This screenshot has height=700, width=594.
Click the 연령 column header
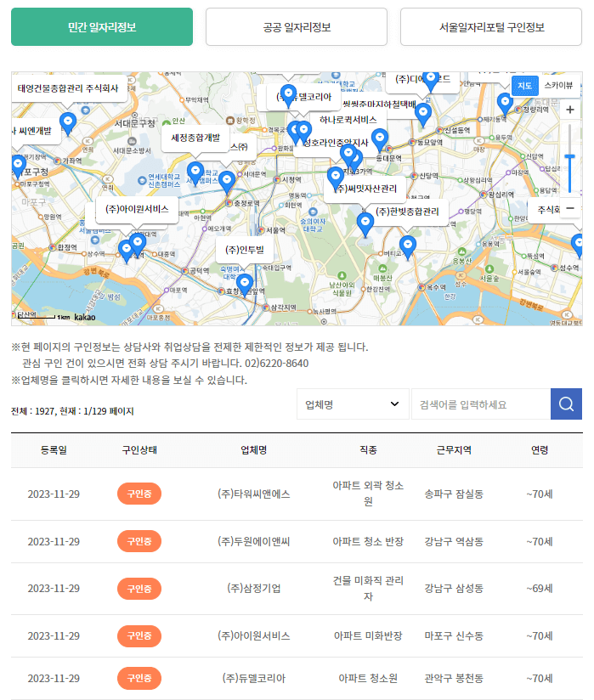540,450
